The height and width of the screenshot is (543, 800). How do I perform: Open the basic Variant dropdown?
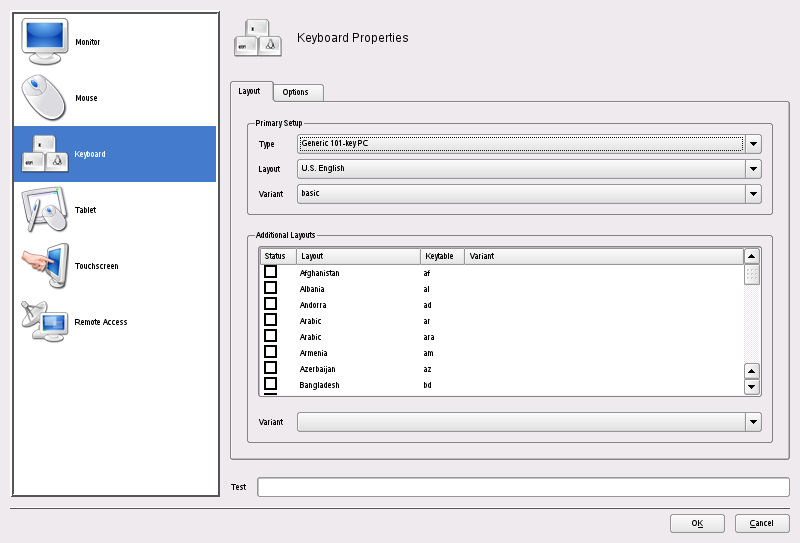click(x=753, y=194)
